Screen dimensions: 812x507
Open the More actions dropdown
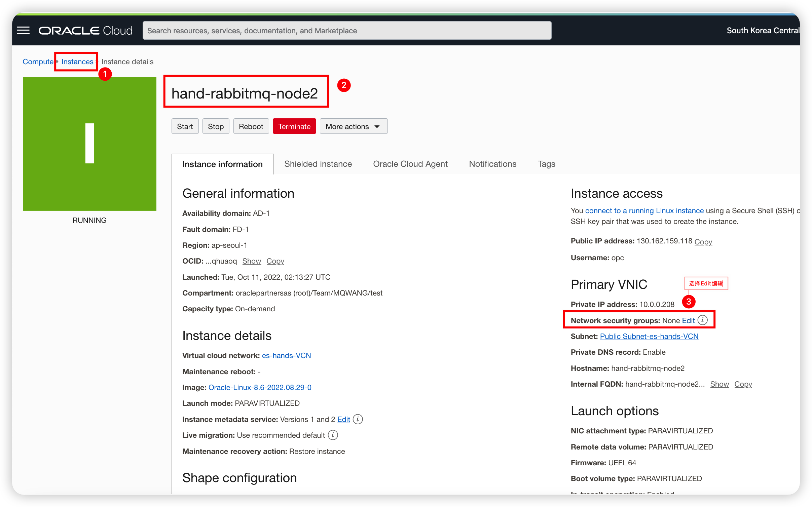tap(353, 126)
